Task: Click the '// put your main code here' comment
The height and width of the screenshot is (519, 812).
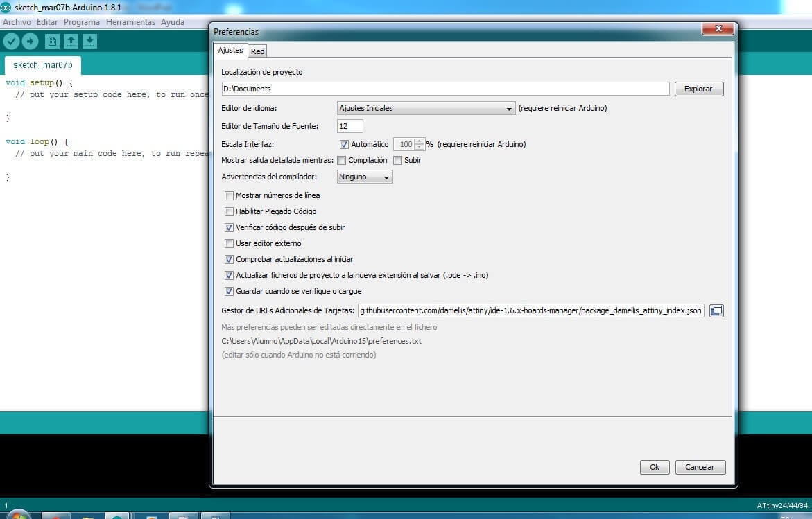Action: point(112,154)
